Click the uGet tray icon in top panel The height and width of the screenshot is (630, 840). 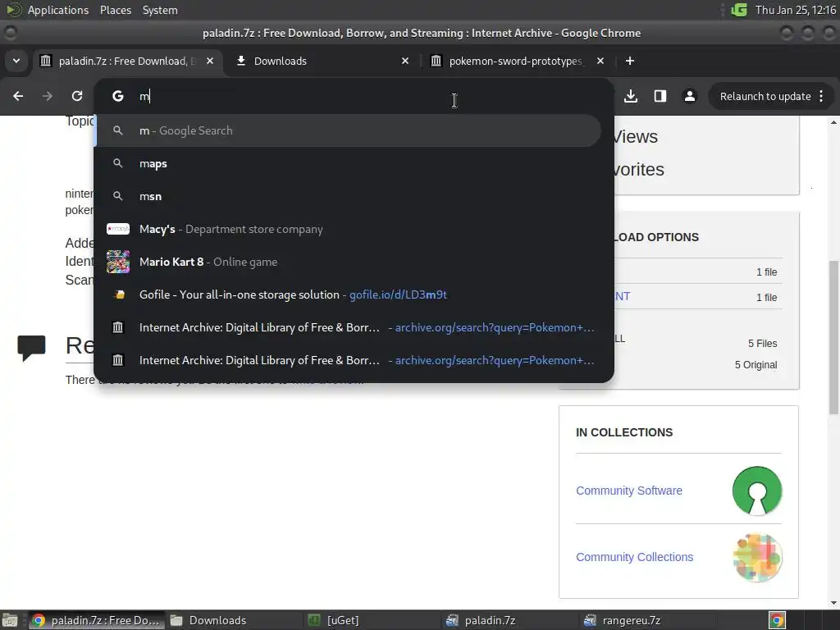pyautogui.click(x=739, y=10)
